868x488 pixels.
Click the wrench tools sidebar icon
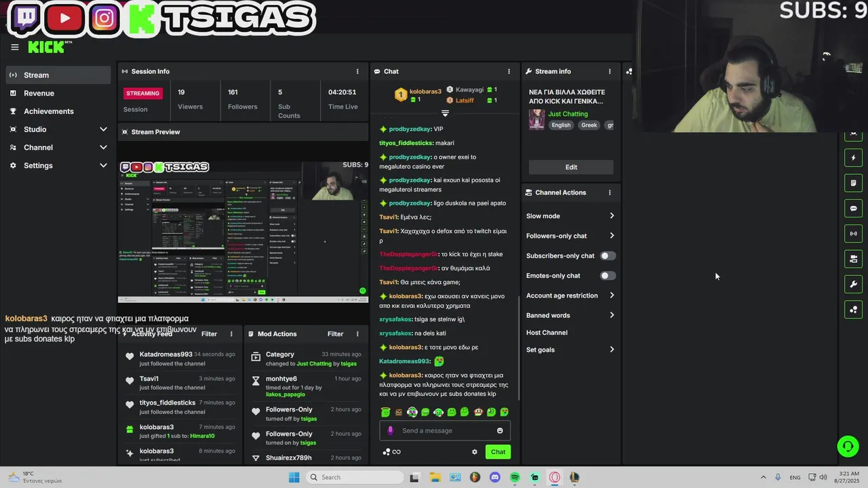(x=853, y=284)
